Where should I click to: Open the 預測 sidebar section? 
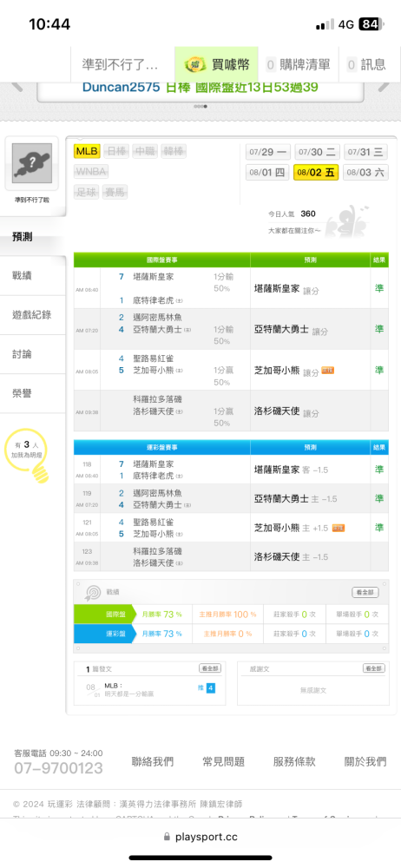click(33, 236)
